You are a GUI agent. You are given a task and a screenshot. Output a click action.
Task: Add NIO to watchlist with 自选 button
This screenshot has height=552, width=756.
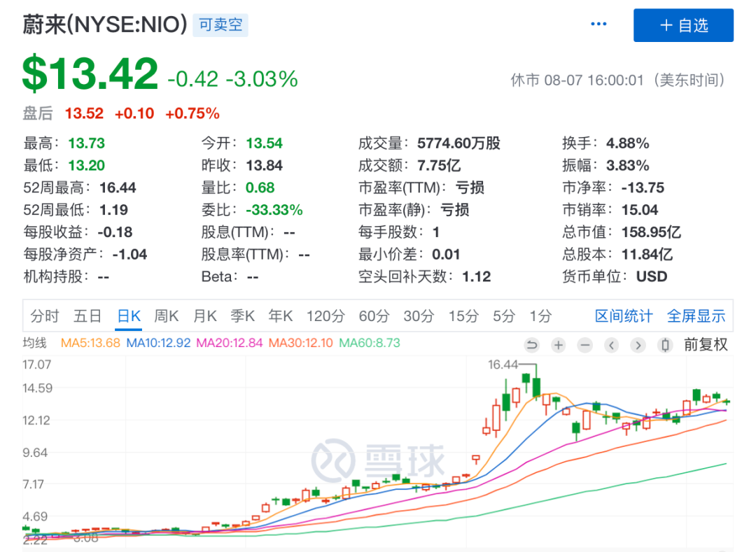click(x=683, y=26)
